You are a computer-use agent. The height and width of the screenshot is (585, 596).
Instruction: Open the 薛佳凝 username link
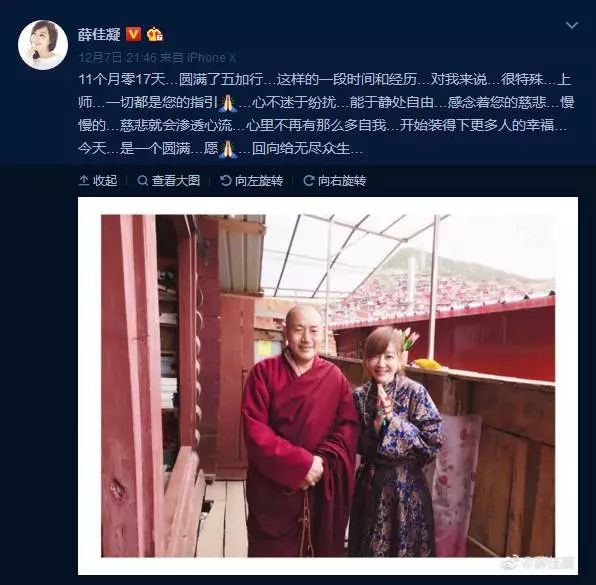click(99, 35)
